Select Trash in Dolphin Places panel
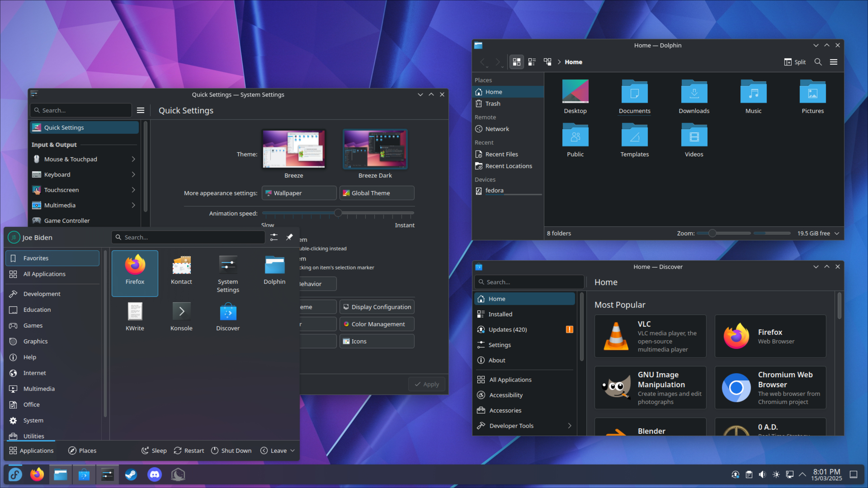Viewport: 868px width, 488px height. point(508,103)
